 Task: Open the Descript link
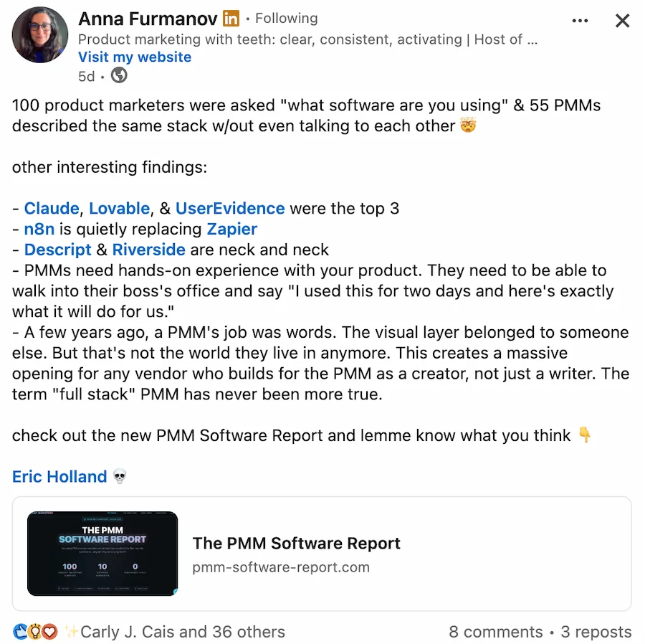point(57,250)
